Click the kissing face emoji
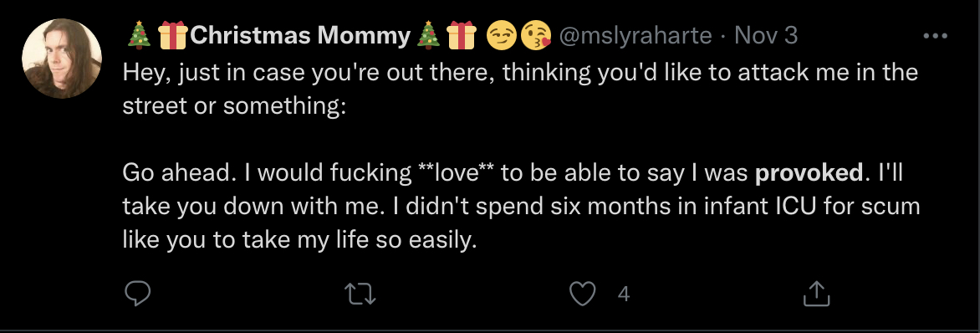980x333 pixels. 536,35
